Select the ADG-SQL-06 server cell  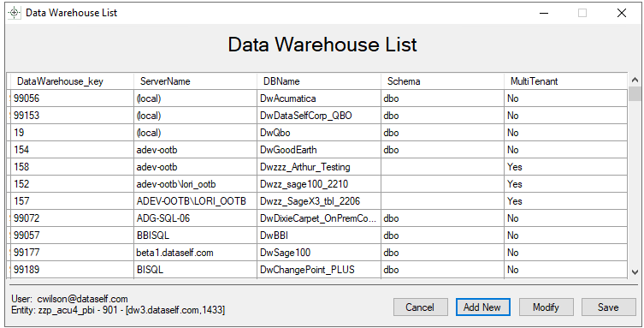point(196,218)
